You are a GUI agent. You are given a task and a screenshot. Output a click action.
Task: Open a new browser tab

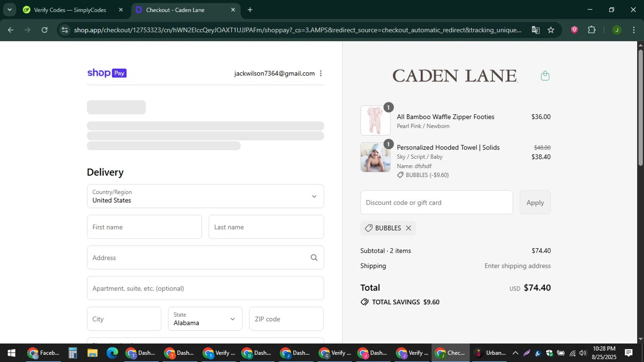[x=250, y=9]
